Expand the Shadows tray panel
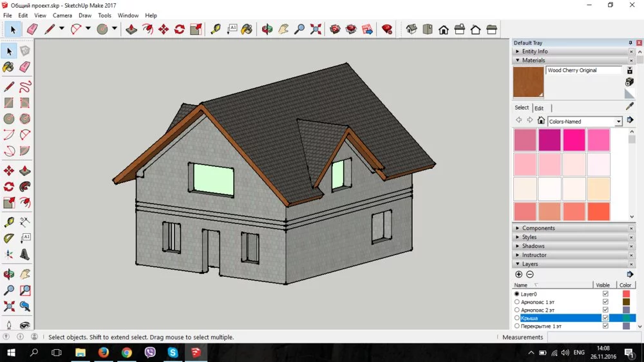The width and height of the screenshot is (644, 362). [533, 246]
